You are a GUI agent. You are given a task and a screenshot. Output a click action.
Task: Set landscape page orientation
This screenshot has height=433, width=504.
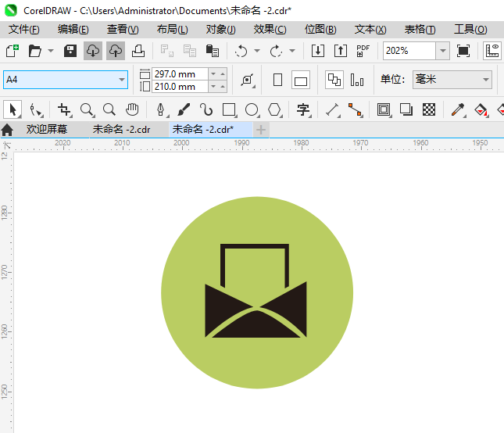(x=301, y=80)
